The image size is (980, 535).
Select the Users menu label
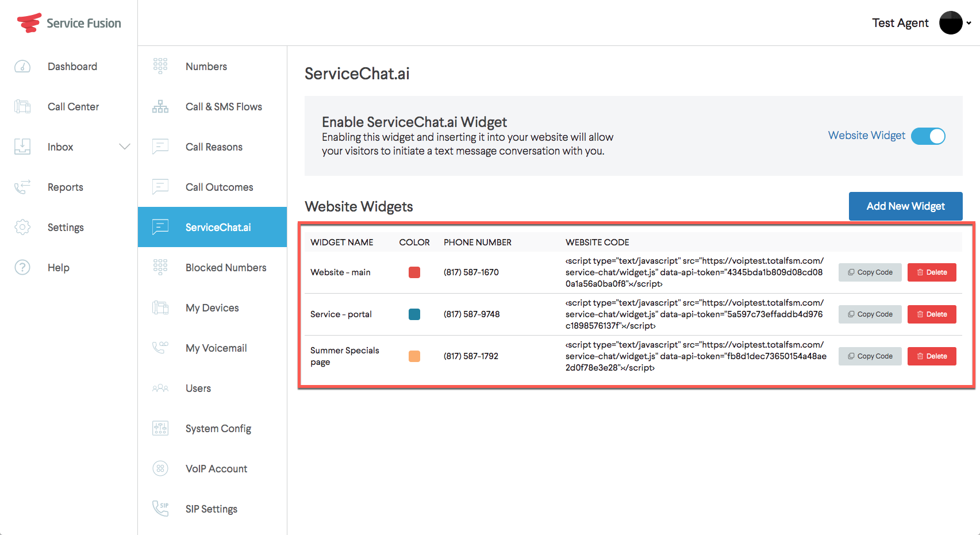198,388
